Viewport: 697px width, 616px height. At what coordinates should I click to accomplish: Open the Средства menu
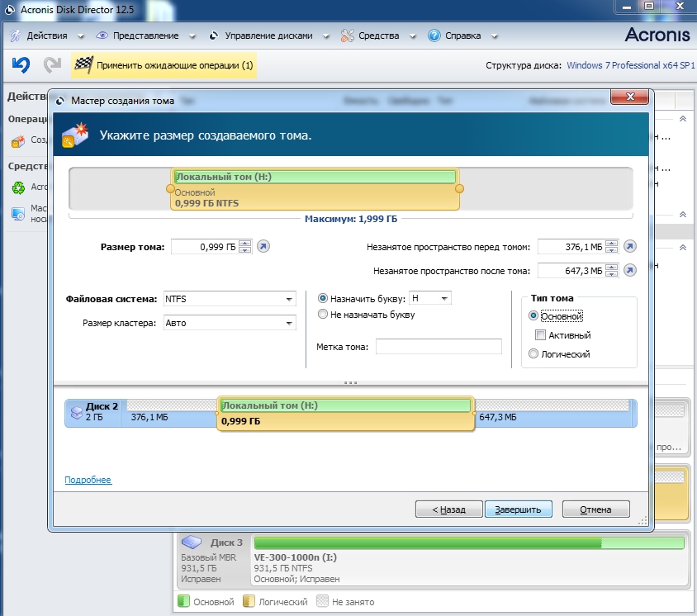(x=379, y=36)
